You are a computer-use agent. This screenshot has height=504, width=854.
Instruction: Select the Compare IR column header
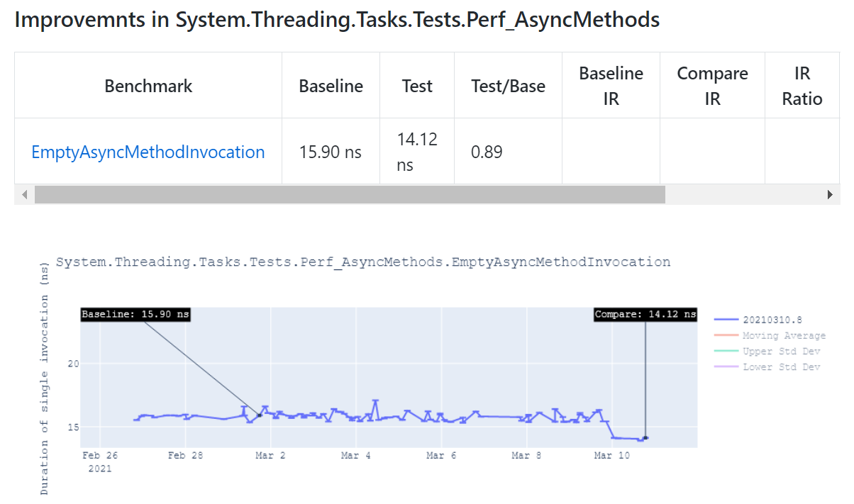[713, 86]
